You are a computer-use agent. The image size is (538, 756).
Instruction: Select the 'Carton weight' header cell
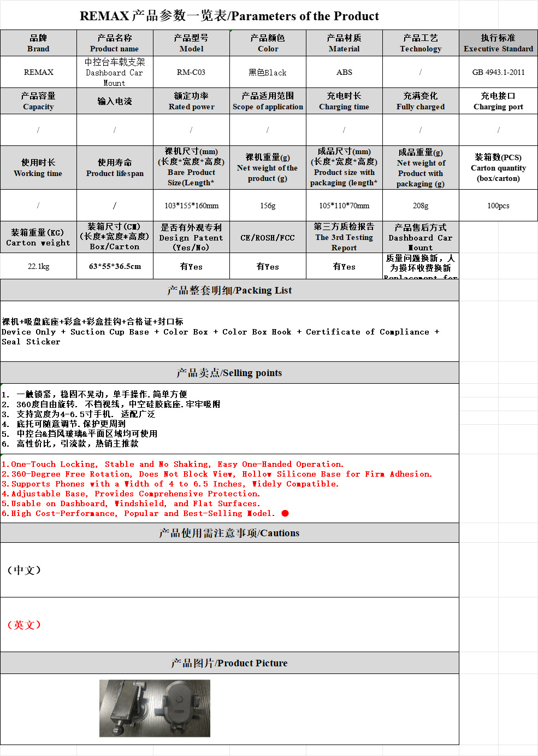38,237
